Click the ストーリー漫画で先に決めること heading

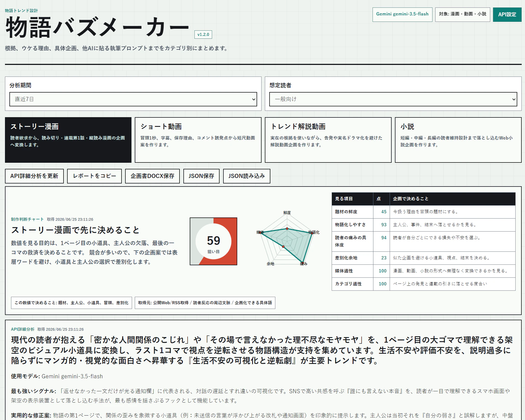[x=75, y=230]
